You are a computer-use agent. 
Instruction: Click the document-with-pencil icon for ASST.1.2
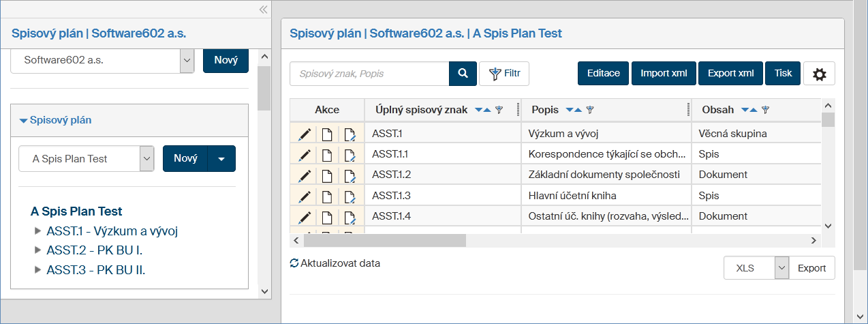point(350,175)
